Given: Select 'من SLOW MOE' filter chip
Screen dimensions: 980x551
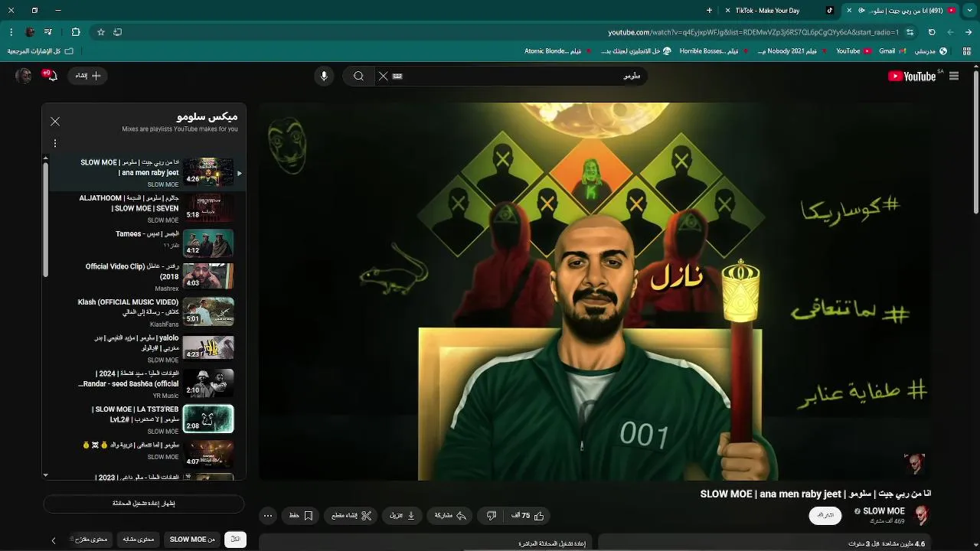Looking at the screenshot, I should 192,540.
